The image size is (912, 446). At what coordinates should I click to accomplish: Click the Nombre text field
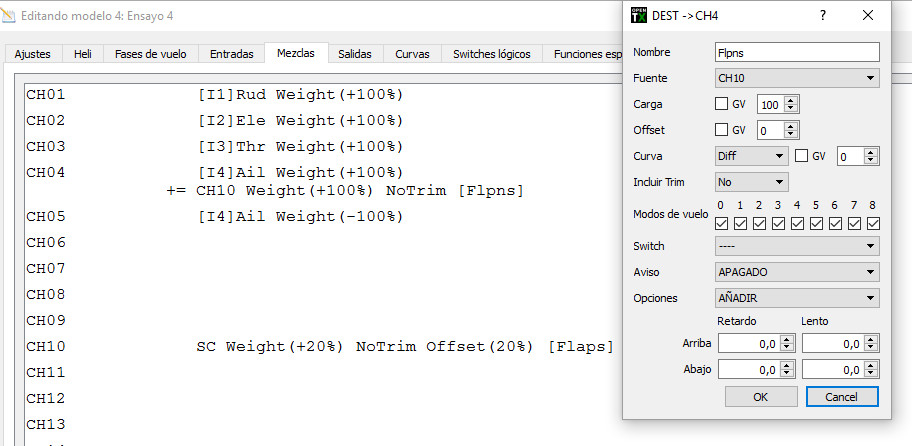797,52
